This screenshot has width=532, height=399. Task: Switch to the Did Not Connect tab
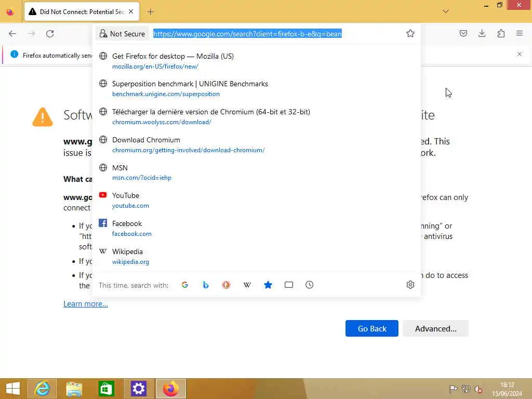pos(82,12)
